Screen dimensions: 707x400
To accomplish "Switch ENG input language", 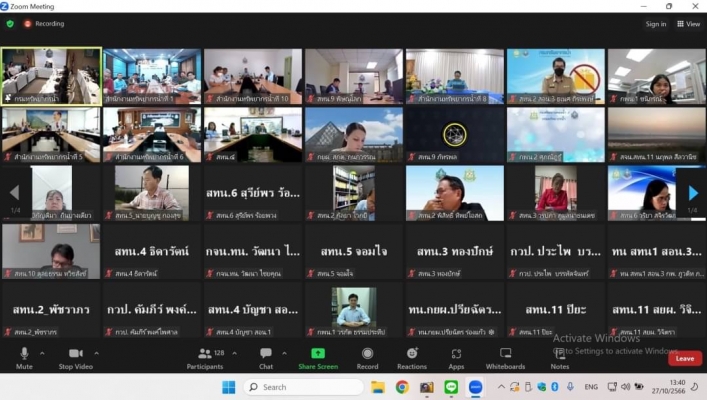I will point(591,387).
